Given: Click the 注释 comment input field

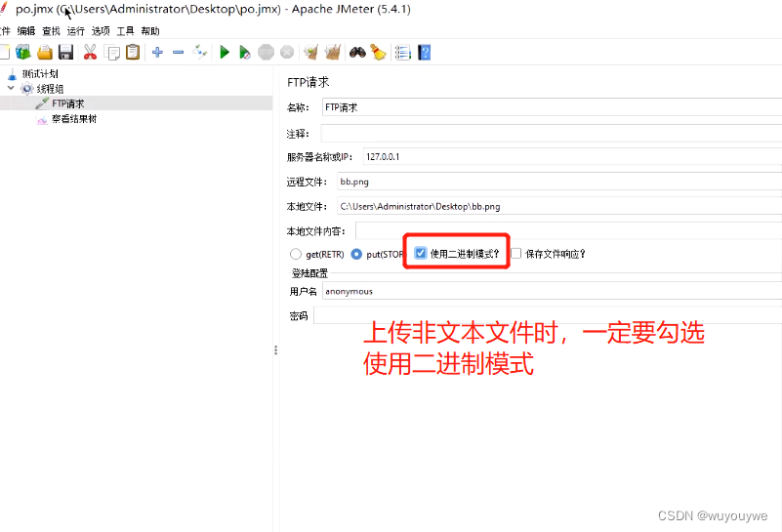Looking at the screenshot, I should [551, 134].
